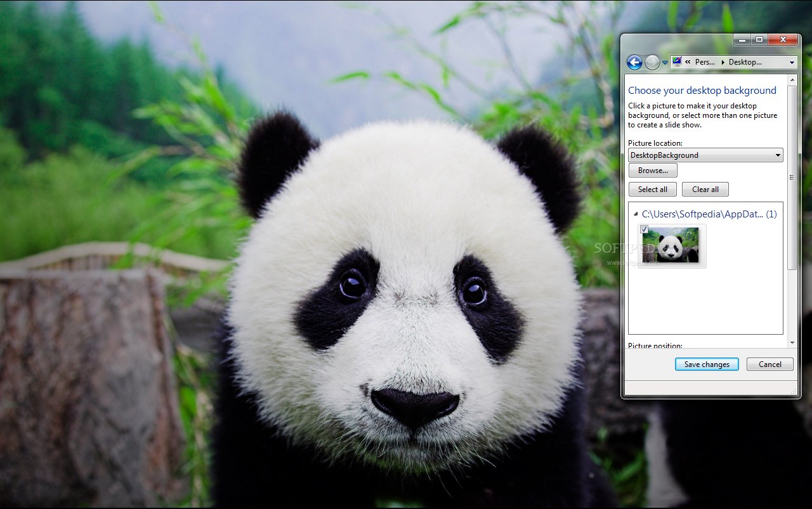The image size is (812, 509).
Task: Minimize the desktop background window
Action: (x=742, y=39)
